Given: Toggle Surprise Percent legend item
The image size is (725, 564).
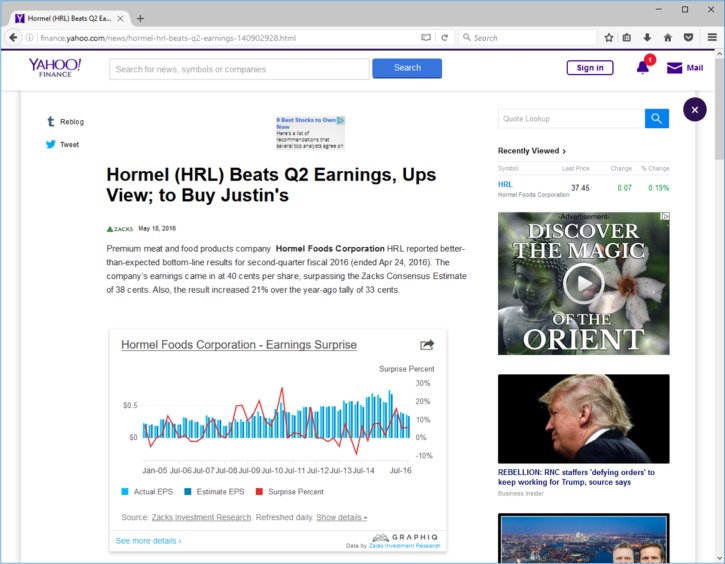Looking at the screenshot, I should pos(290,491).
